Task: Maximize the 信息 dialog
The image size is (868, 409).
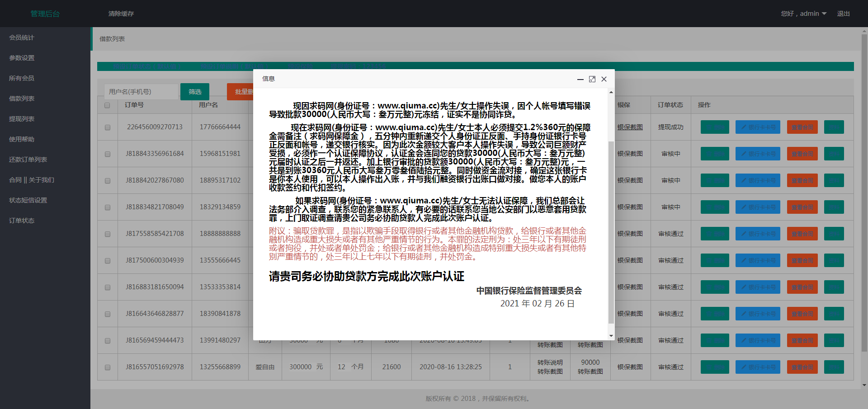Action: coord(592,79)
